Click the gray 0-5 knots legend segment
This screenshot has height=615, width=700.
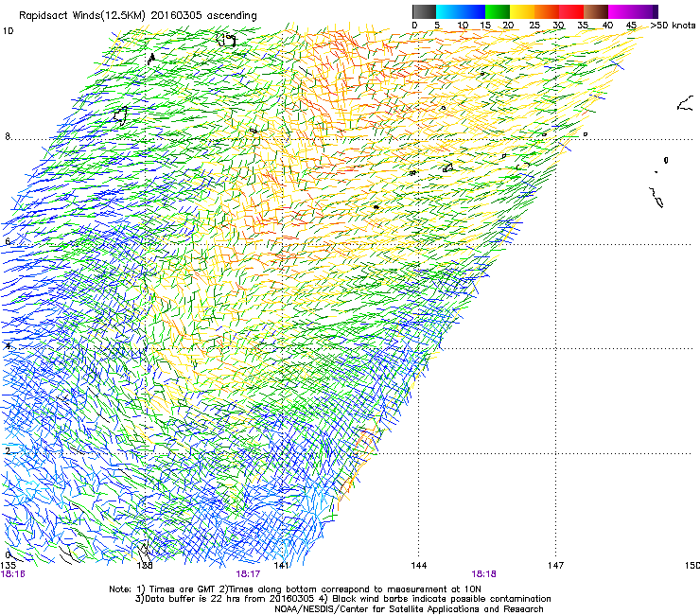coord(424,11)
